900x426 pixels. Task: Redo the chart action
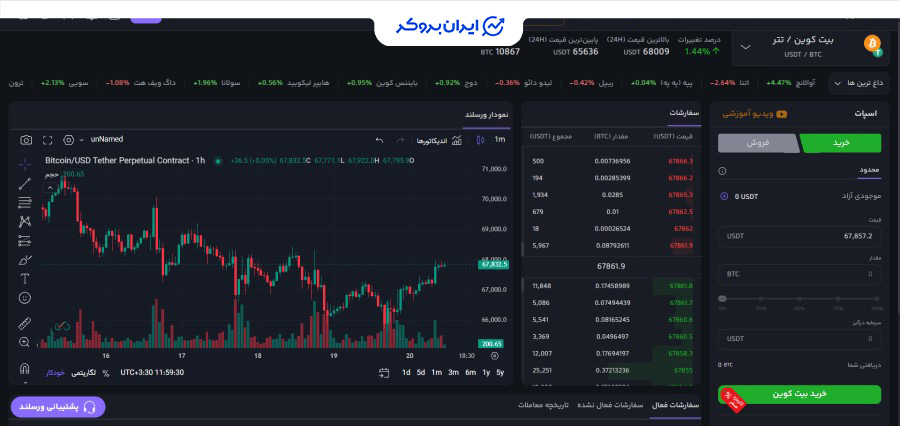(400, 140)
